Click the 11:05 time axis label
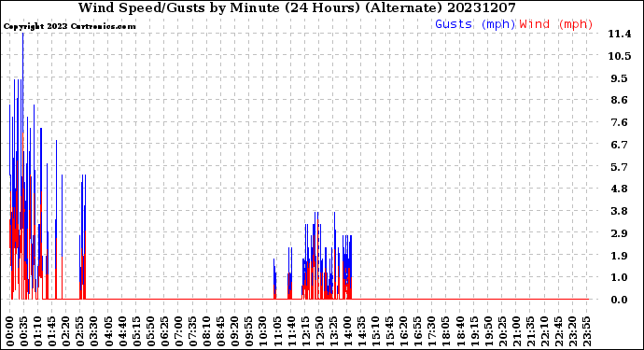 (277, 331)
